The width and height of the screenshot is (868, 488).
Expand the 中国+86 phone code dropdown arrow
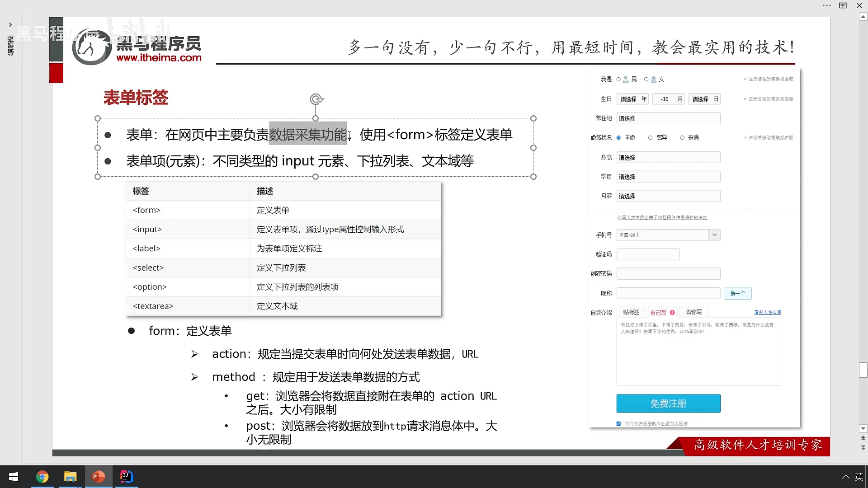[x=714, y=235]
